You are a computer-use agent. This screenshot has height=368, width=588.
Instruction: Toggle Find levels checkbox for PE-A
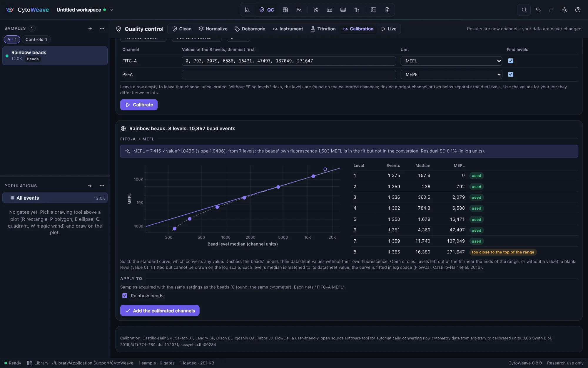coord(511,74)
